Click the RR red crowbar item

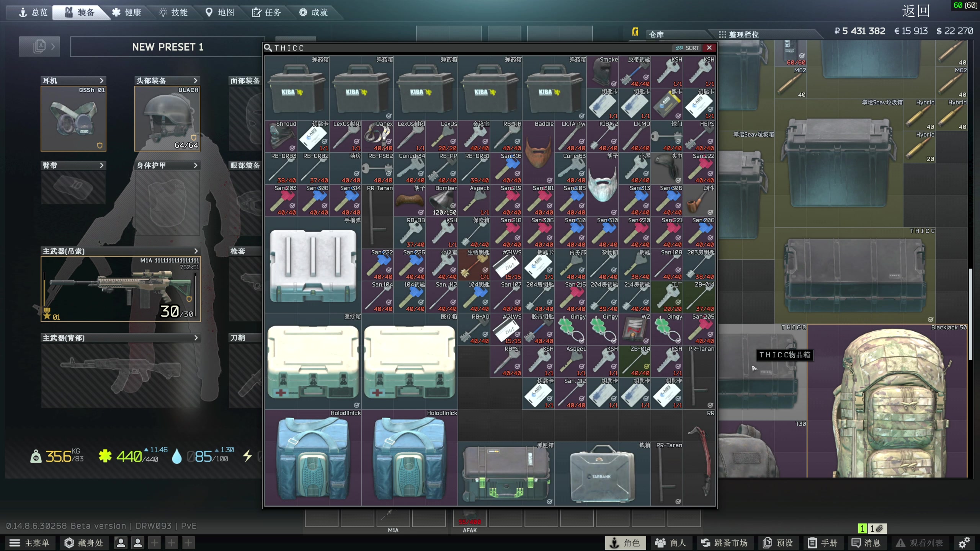(699, 458)
